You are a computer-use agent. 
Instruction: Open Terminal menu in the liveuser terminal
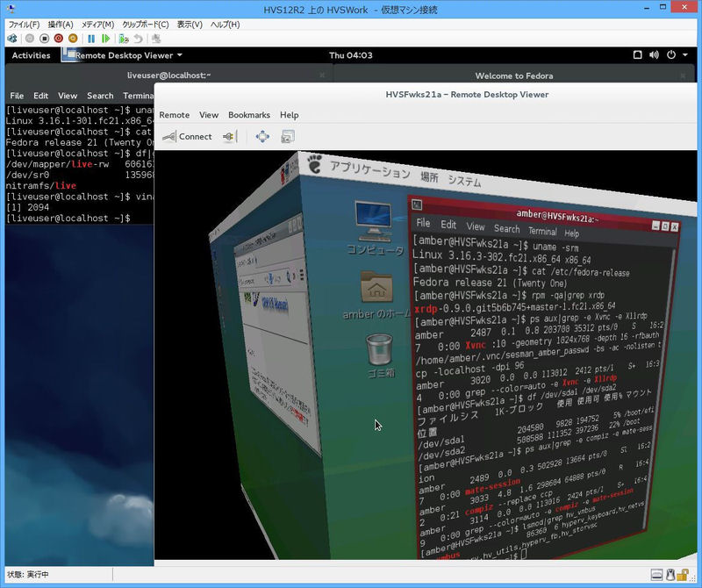(139, 96)
